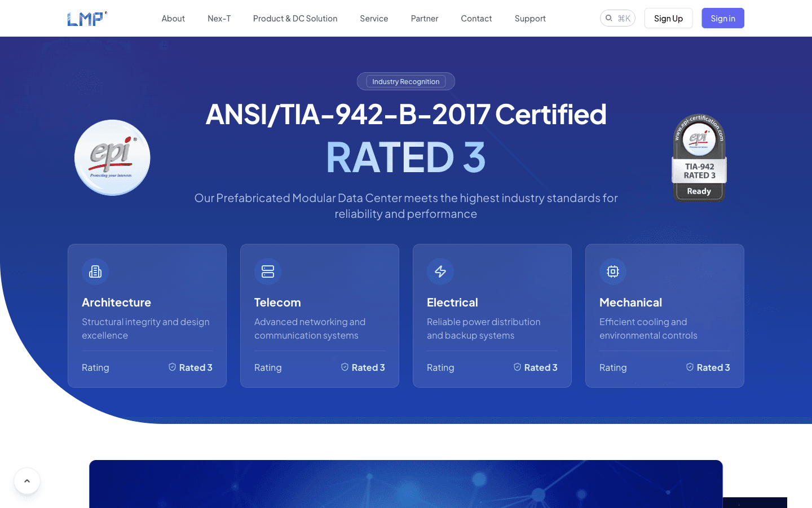Click the Telecom card heading

click(x=277, y=303)
